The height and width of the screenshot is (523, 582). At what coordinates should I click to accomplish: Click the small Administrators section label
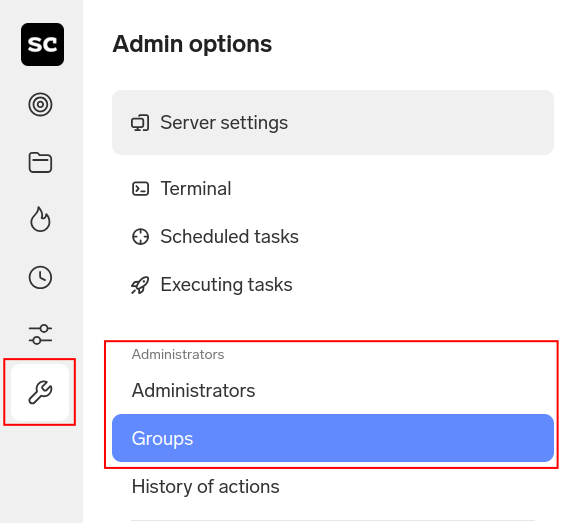pyautogui.click(x=178, y=354)
